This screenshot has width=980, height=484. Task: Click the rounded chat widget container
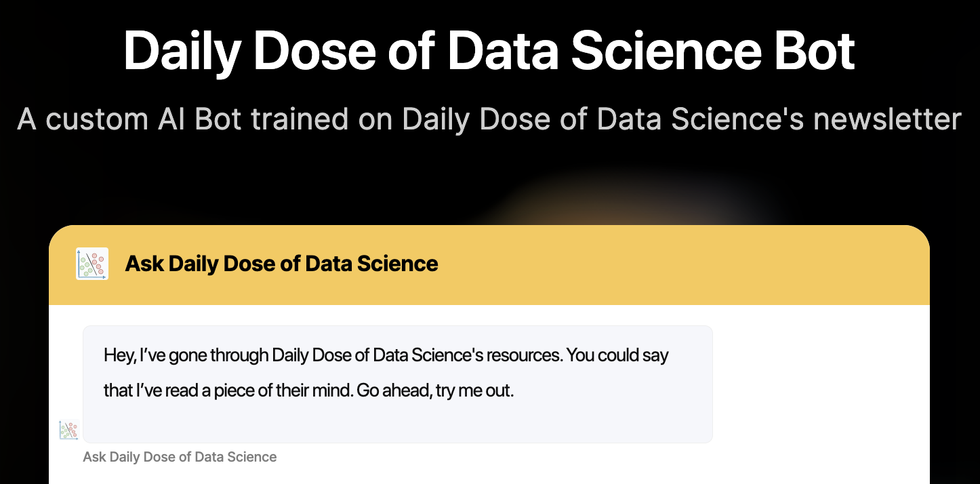point(489,352)
